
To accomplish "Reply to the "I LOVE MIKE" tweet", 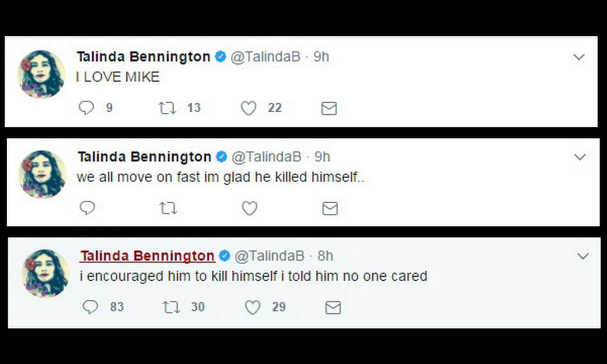I will [x=87, y=108].
